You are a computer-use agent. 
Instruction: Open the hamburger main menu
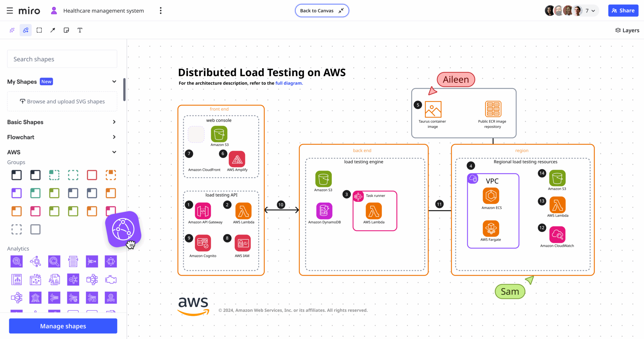point(10,10)
